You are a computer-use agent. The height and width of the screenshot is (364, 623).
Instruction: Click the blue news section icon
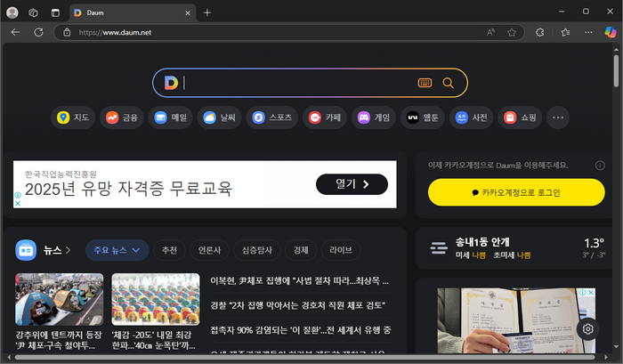point(26,250)
